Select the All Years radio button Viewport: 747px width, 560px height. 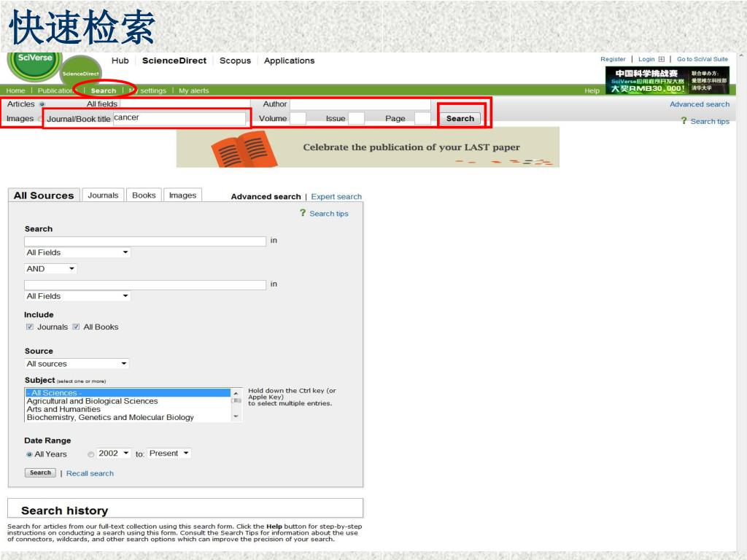tap(29, 454)
